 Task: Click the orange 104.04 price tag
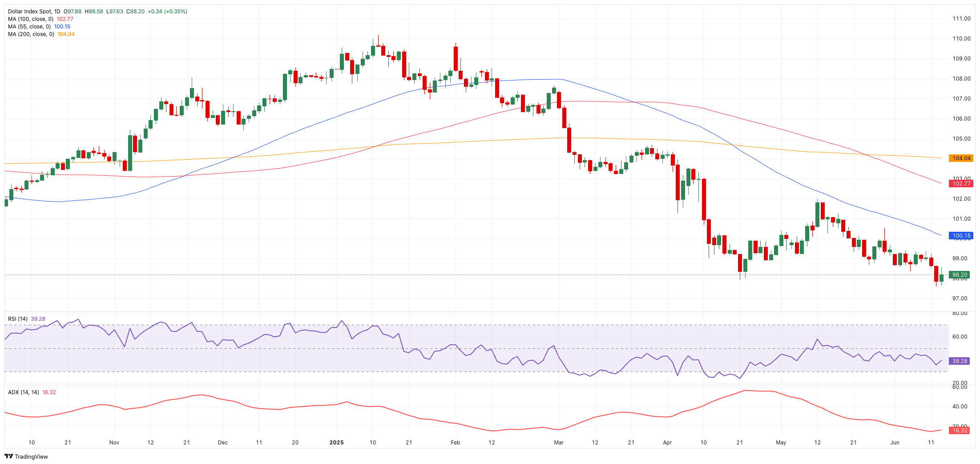tap(961, 158)
